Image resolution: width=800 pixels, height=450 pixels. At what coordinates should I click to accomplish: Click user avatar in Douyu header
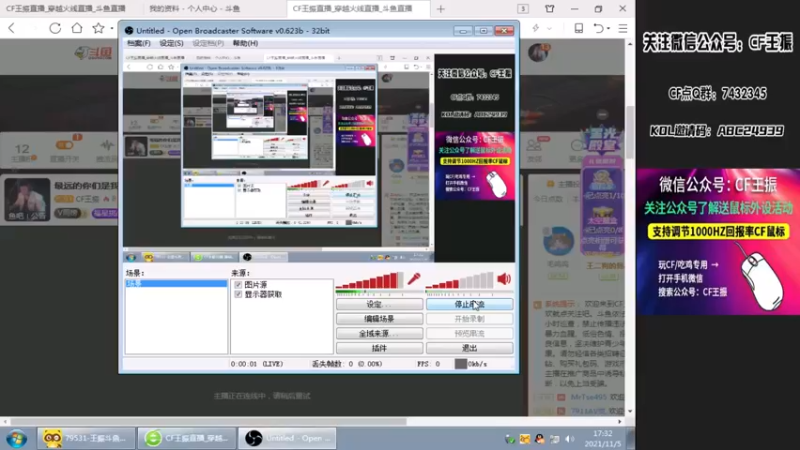pyautogui.click(x=539, y=53)
